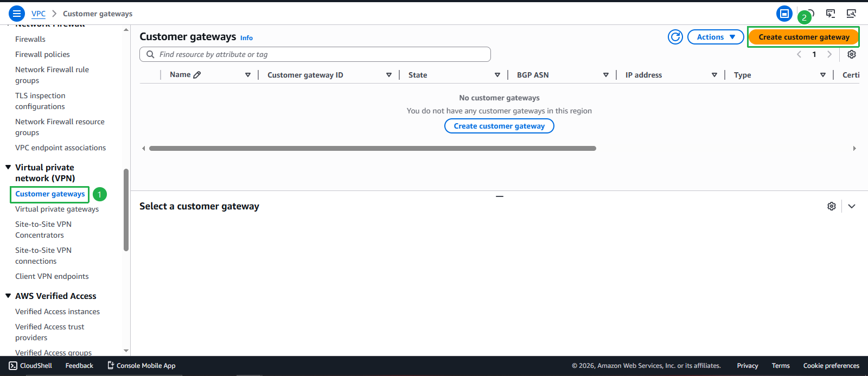Go to previous page of results

(x=799, y=54)
